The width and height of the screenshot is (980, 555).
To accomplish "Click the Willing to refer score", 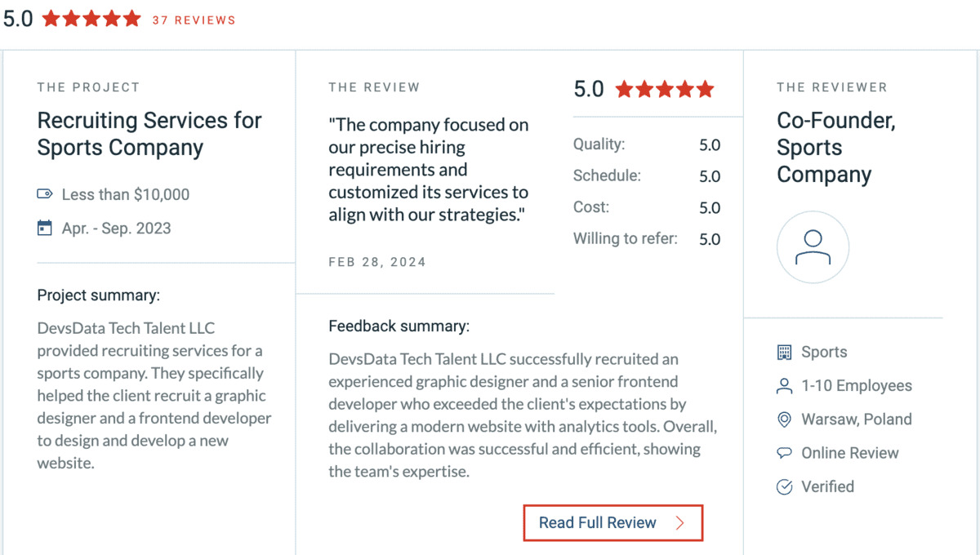I will 710,239.
